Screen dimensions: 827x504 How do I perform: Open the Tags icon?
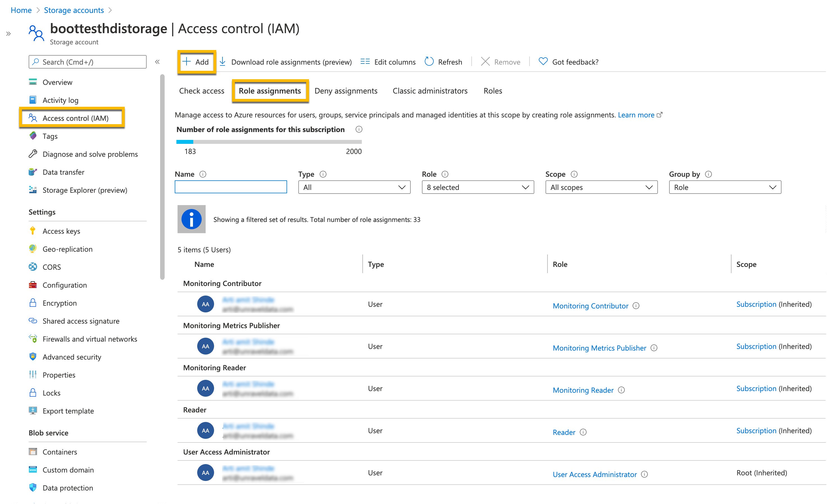[x=33, y=136]
